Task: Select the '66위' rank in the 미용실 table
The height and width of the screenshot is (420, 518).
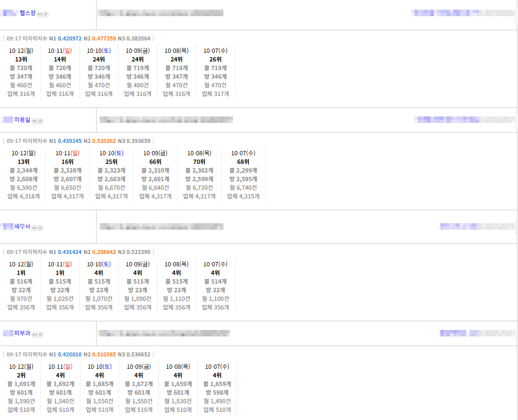Action: point(155,162)
